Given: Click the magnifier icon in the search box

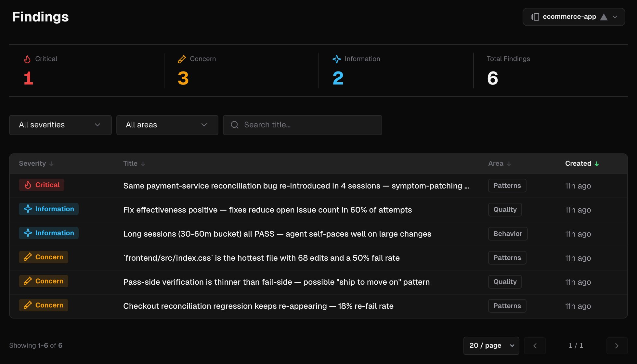Looking at the screenshot, I should (x=235, y=125).
